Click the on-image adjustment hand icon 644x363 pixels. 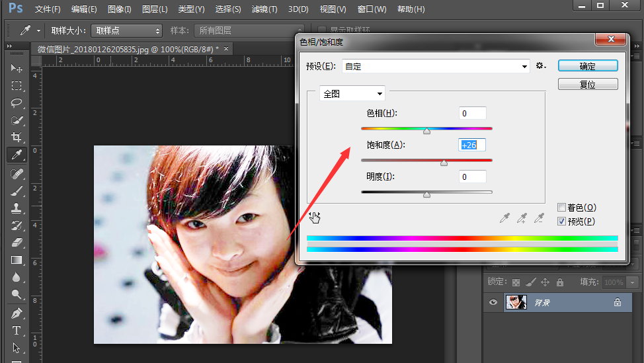click(x=315, y=217)
